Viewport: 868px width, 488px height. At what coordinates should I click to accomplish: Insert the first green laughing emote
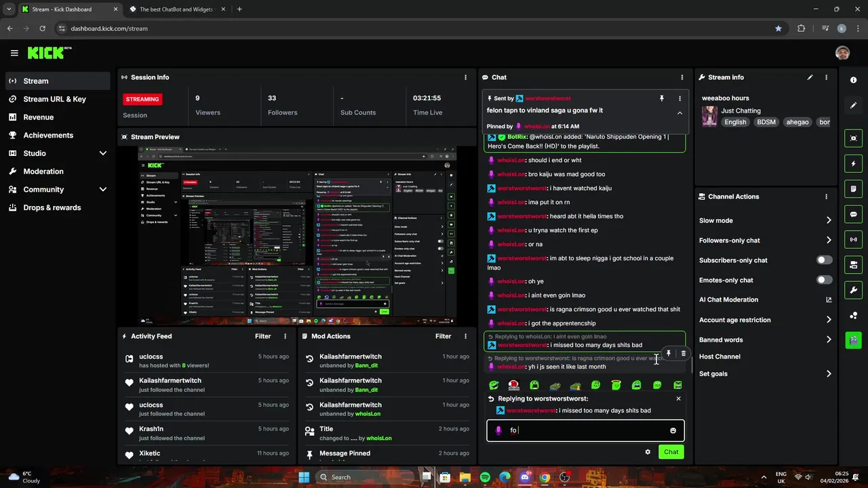(x=494, y=385)
